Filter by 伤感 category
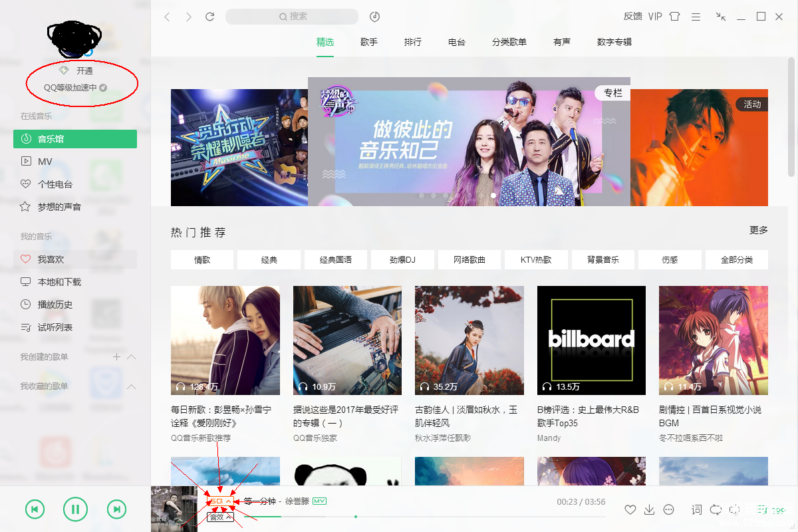The width and height of the screenshot is (798, 532). coord(670,260)
